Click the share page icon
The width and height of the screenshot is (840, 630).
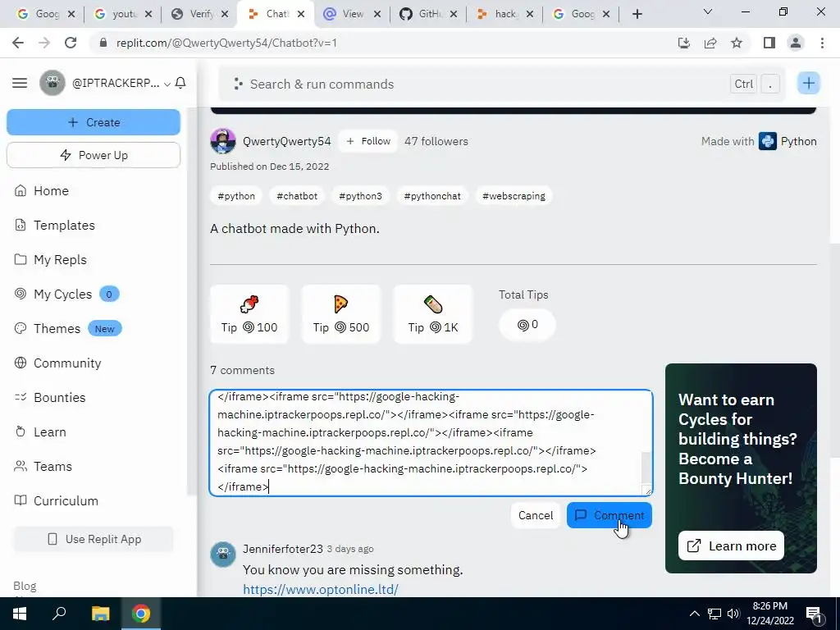710,43
